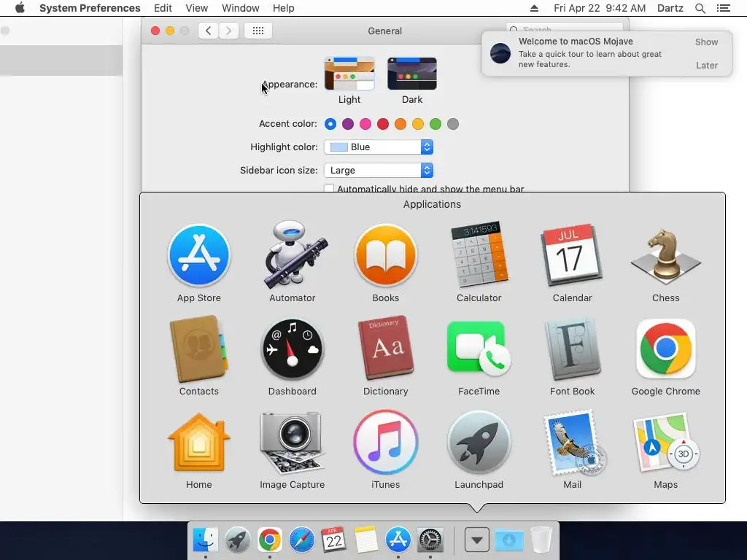Launch Automator from the Applications stack

point(292,255)
